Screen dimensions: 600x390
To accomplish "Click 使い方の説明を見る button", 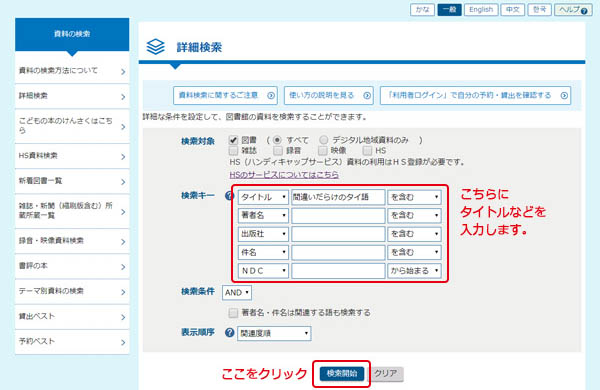I will 329,95.
